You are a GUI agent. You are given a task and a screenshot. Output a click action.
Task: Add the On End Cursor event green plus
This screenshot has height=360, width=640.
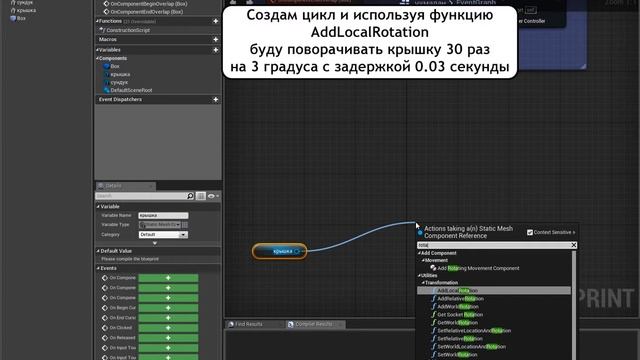click(x=168, y=318)
